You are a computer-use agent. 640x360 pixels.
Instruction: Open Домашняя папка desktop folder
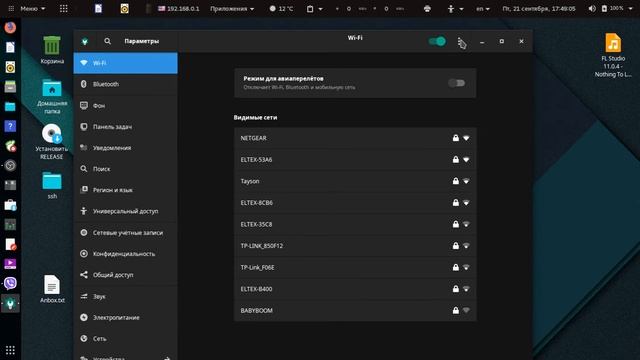(x=52, y=96)
